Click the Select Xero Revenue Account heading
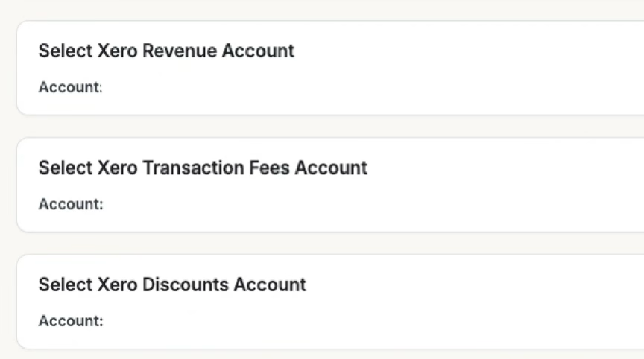This screenshot has height=359, width=644. 166,51
